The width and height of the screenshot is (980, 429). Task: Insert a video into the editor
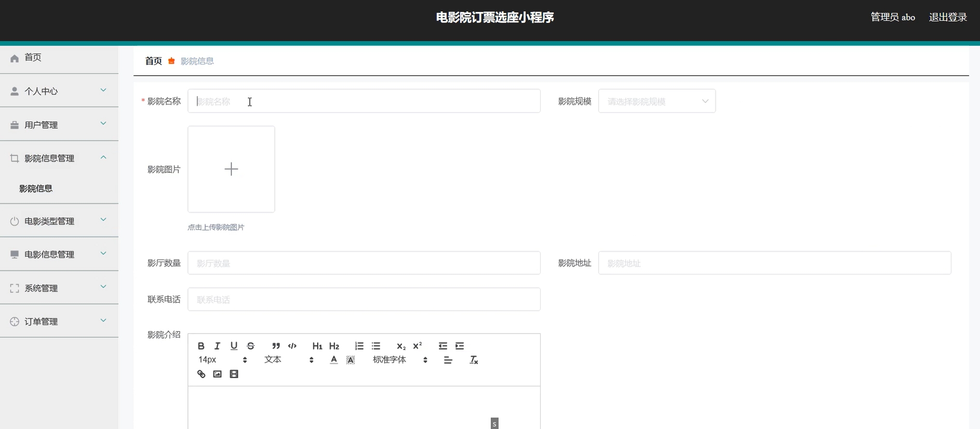(234, 374)
